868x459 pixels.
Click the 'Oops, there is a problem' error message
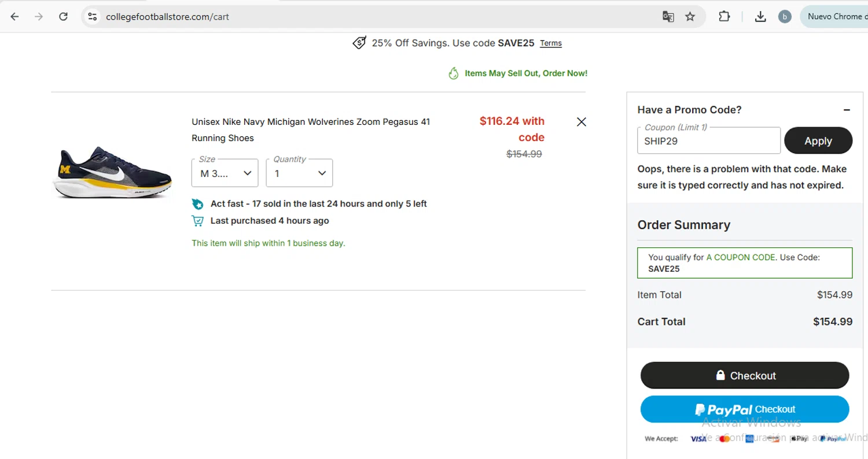click(x=742, y=177)
